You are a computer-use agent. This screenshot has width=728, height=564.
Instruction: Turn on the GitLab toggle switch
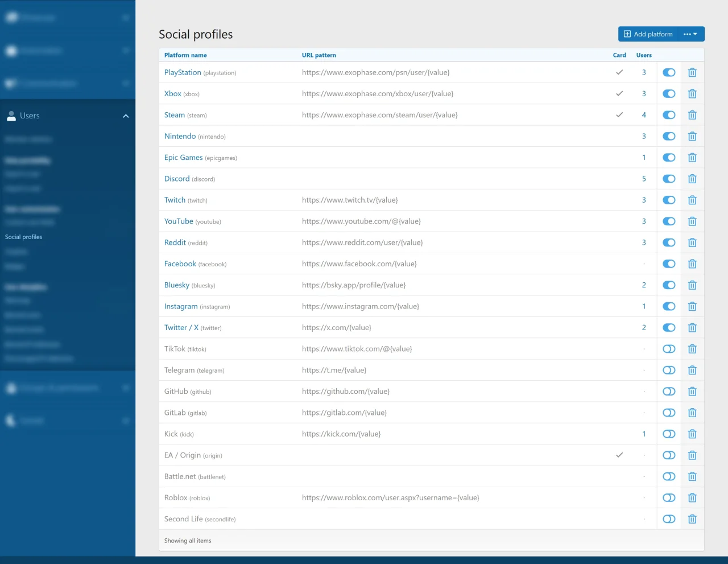pos(669,413)
